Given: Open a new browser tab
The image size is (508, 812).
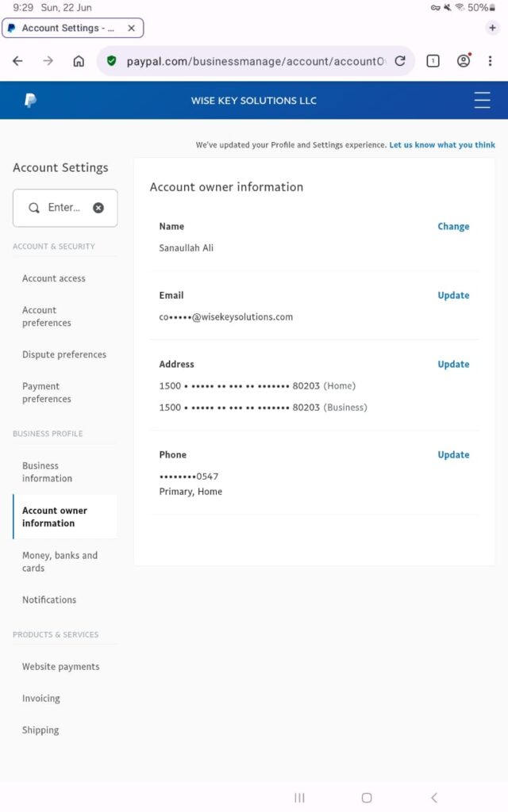Looking at the screenshot, I should (492, 28).
